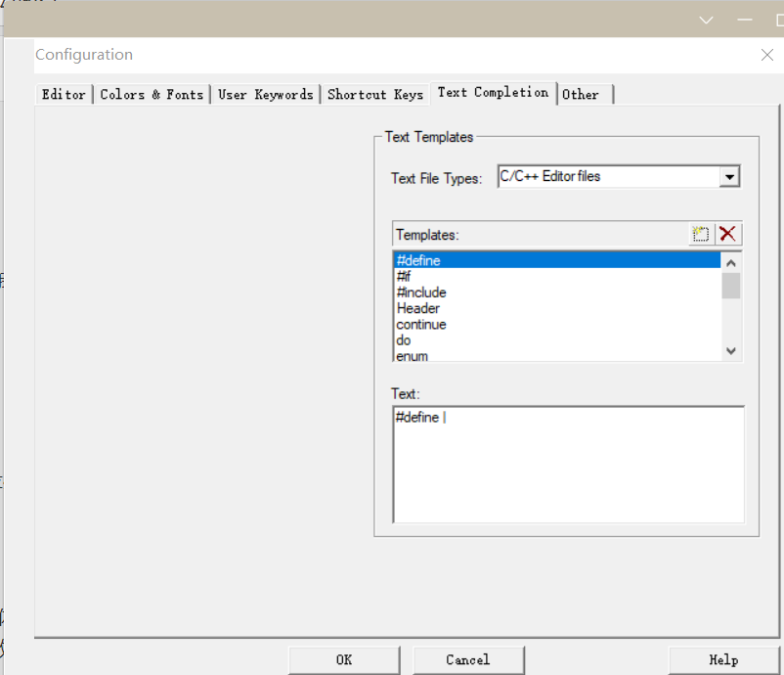Delete the selected template

tap(727, 234)
